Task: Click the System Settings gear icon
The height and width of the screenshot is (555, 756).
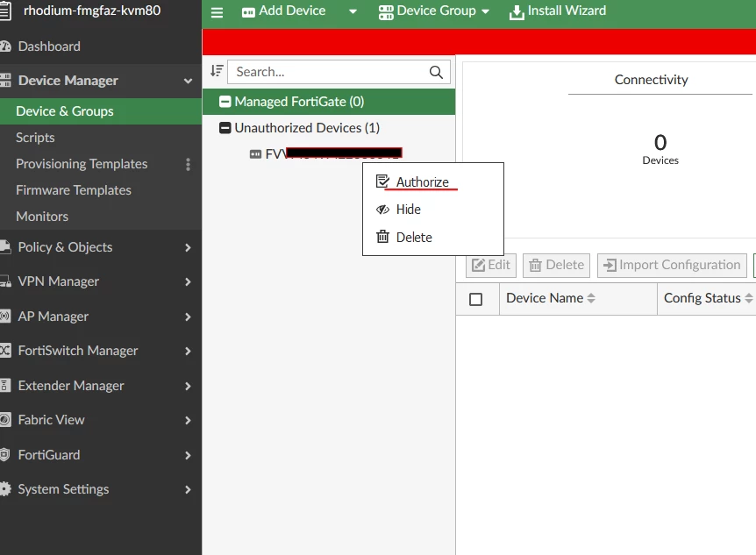Action: 4,489
